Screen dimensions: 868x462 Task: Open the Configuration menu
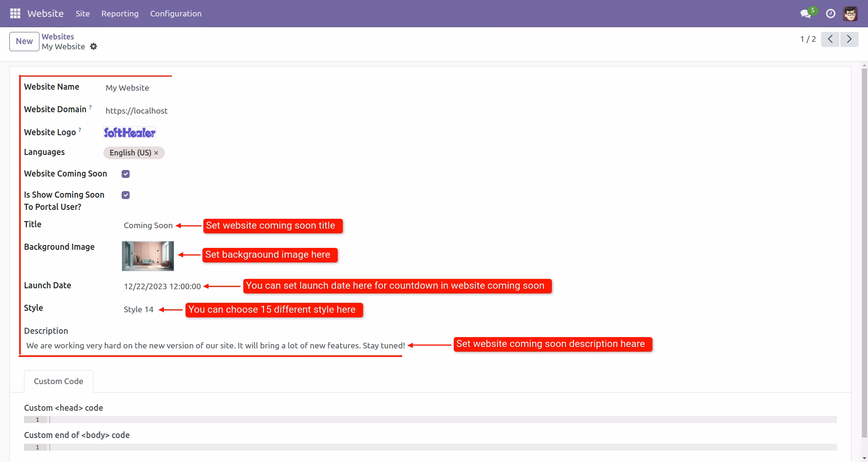tap(176, 14)
